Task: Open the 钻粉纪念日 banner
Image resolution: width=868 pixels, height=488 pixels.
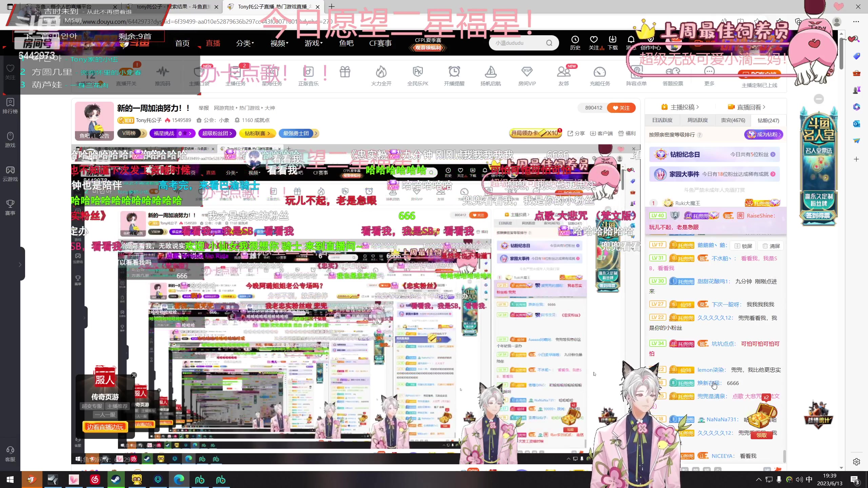Action: pos(714,155)
